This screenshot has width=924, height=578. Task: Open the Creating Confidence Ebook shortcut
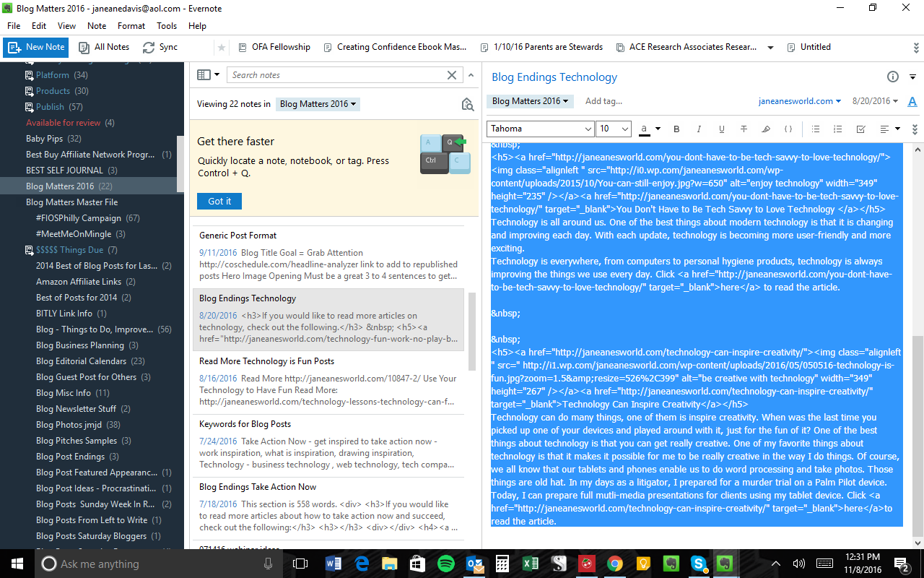tap(395, 48)
